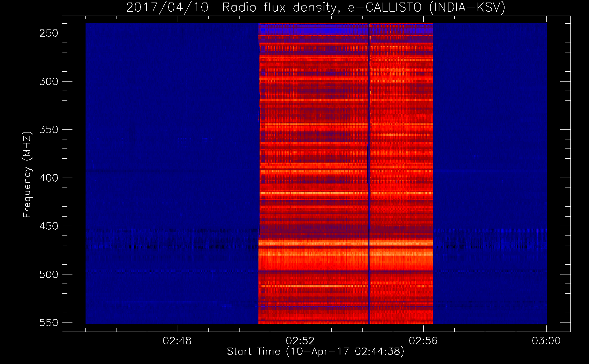This screenshot has width=589, height=364.
Task: Click the 02:56 time axis label
Action: click(423, 341)
